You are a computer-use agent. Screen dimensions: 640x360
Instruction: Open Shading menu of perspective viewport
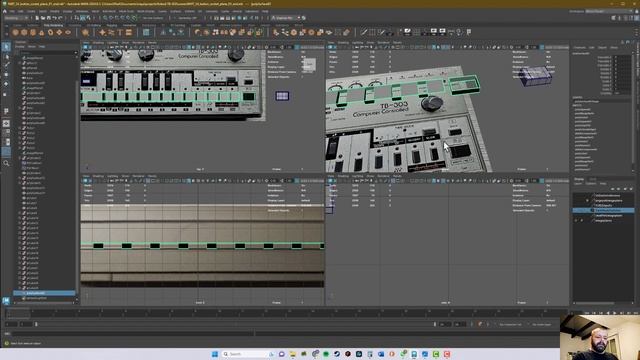343,42
